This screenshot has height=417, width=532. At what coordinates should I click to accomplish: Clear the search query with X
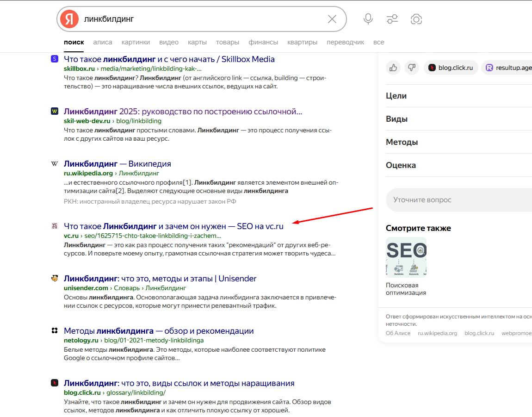[332, 19]
